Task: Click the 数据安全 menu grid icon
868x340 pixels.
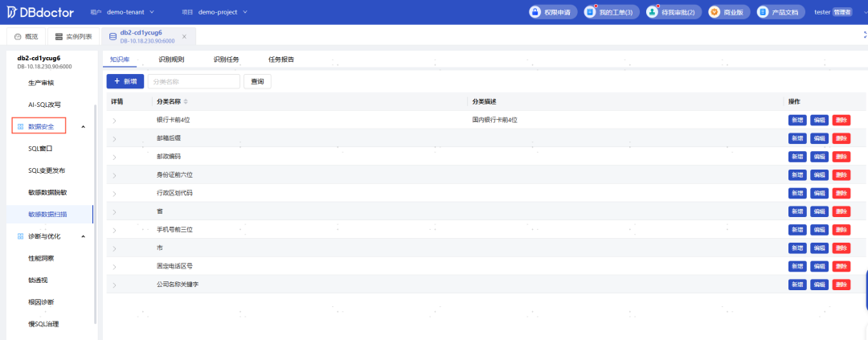Action: (x=20, y=127)
